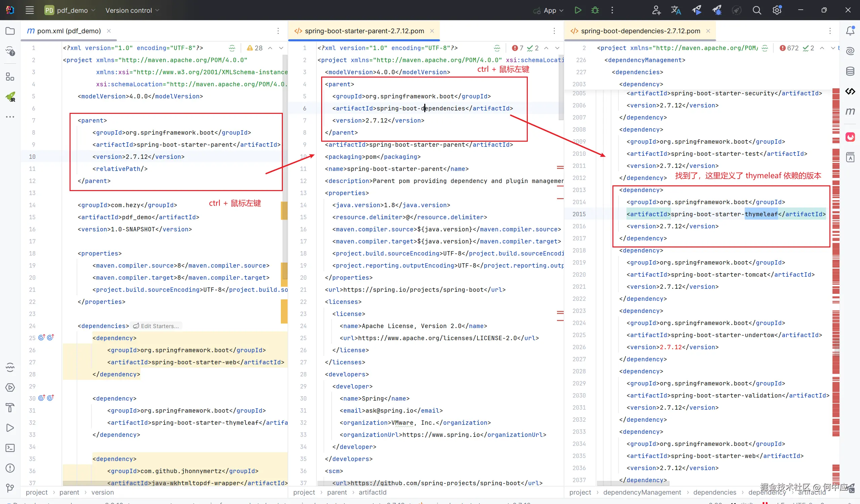Open the Project folder tool window

point(10,31)
